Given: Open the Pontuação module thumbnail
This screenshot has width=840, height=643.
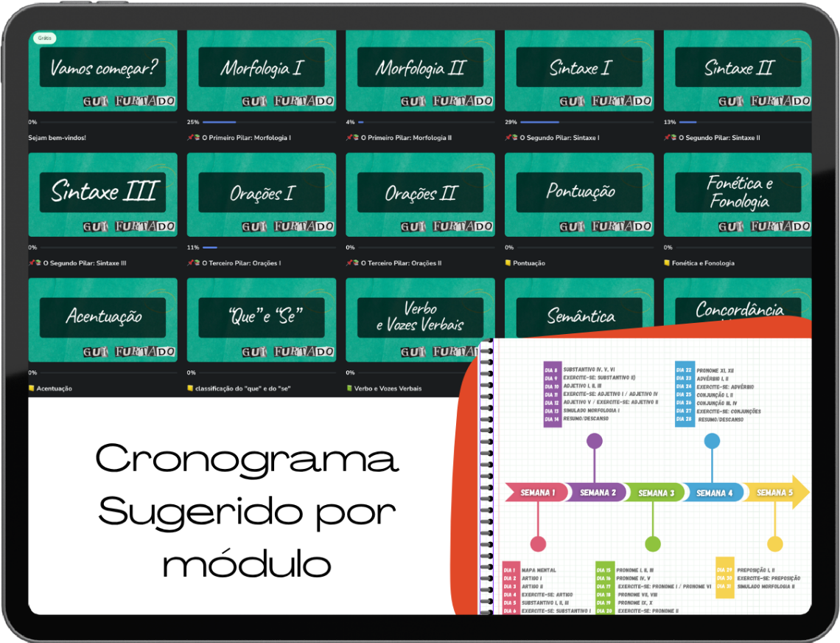Looking at the screenshot, I should click(x=579, y=195).
